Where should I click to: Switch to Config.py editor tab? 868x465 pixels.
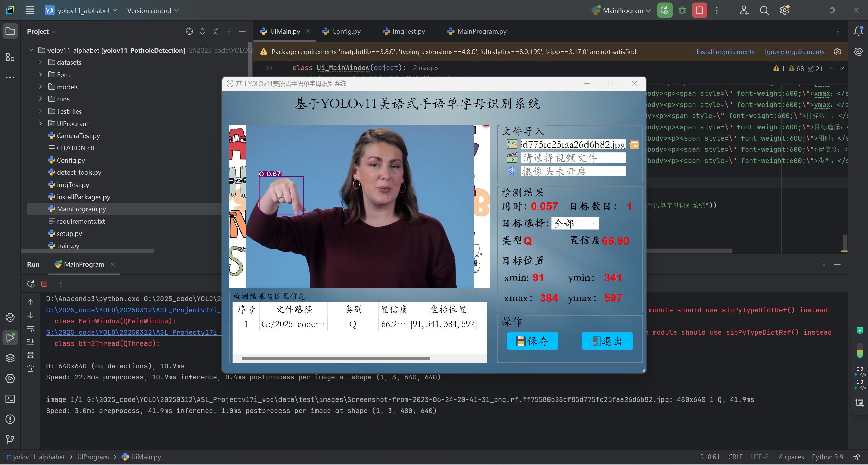342,31
